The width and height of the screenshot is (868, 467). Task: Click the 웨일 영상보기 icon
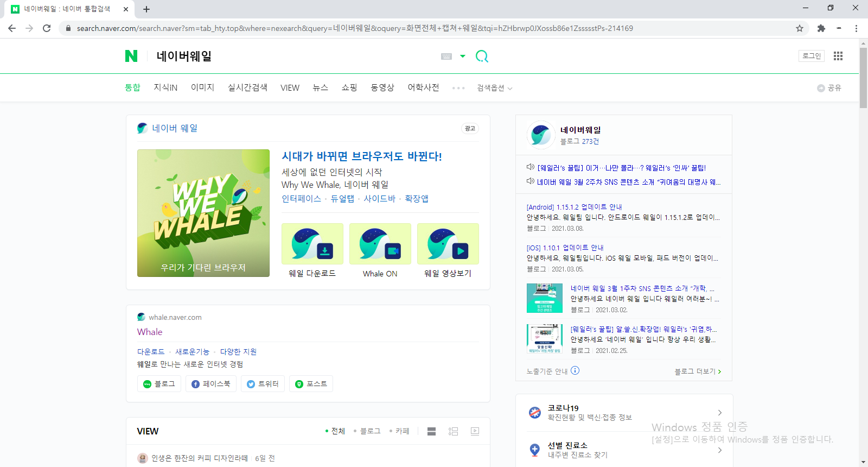coord(448,244)
